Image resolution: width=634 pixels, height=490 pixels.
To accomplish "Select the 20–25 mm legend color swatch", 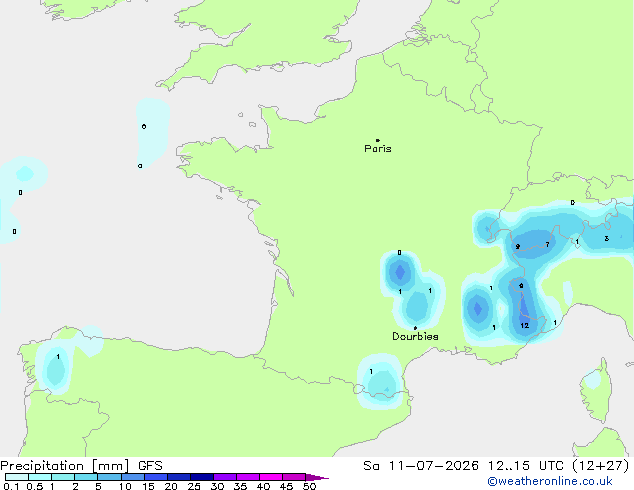I will [178, 477].
